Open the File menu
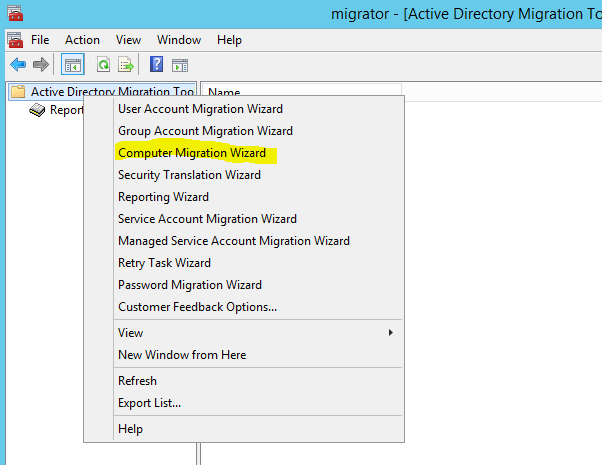Image resolution: width=602 pixels, height=465 pixels. pyautogui.click(x=40, y=40)
